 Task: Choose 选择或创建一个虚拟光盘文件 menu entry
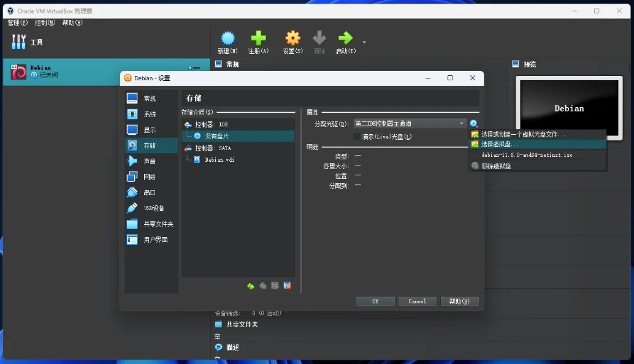pyautogui.click(x=537, y=134)
